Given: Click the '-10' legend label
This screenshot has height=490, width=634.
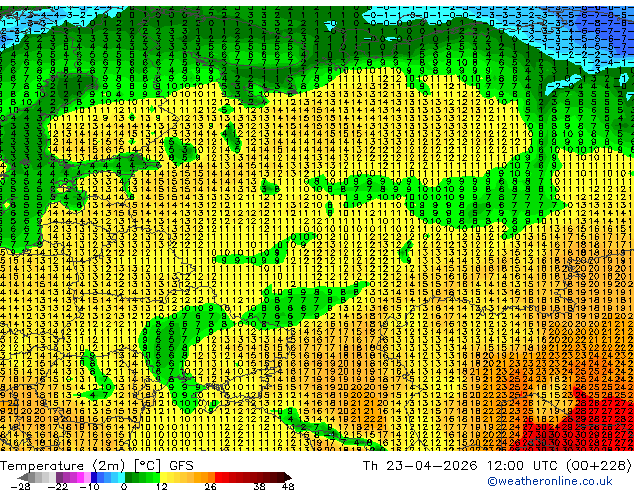Looking at the screenshot, I should coord(89,486).
